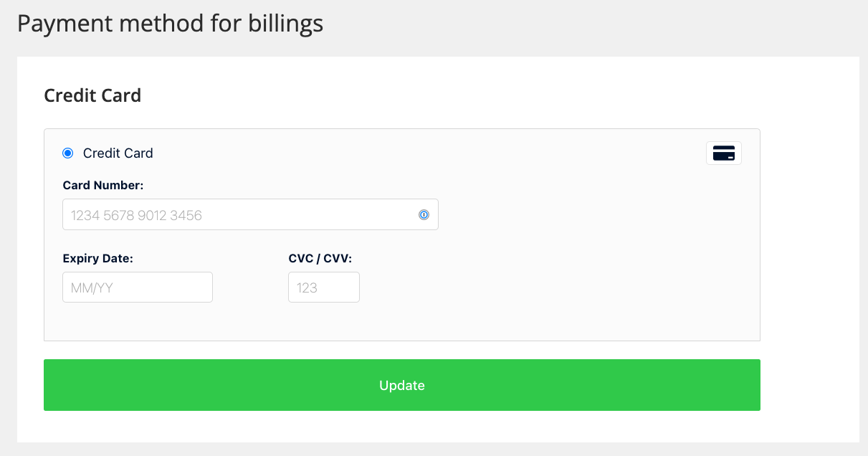
Task: Click into the CVC / CVV field
Action: [324, 287]
